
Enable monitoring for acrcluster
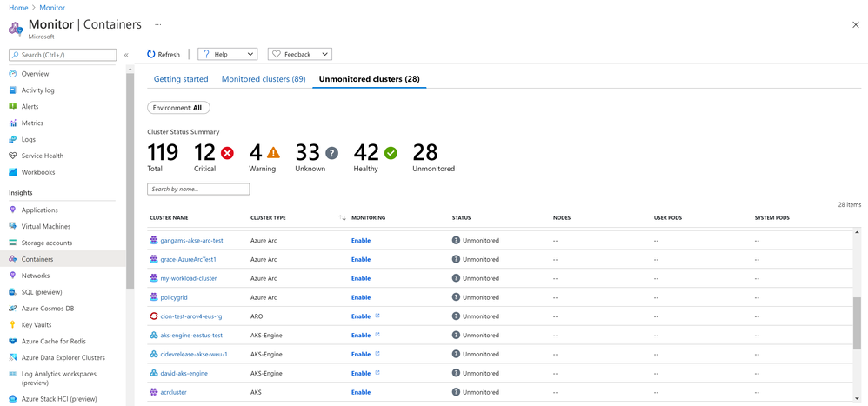point(361,392)
